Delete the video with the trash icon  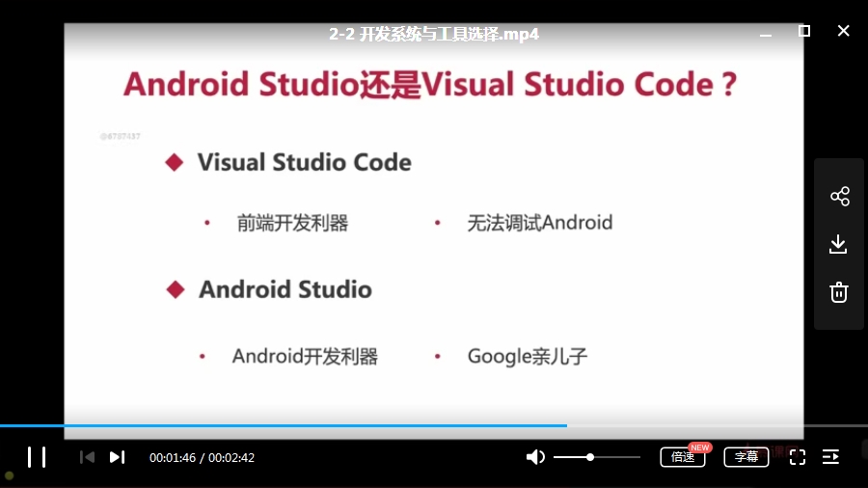839,292
